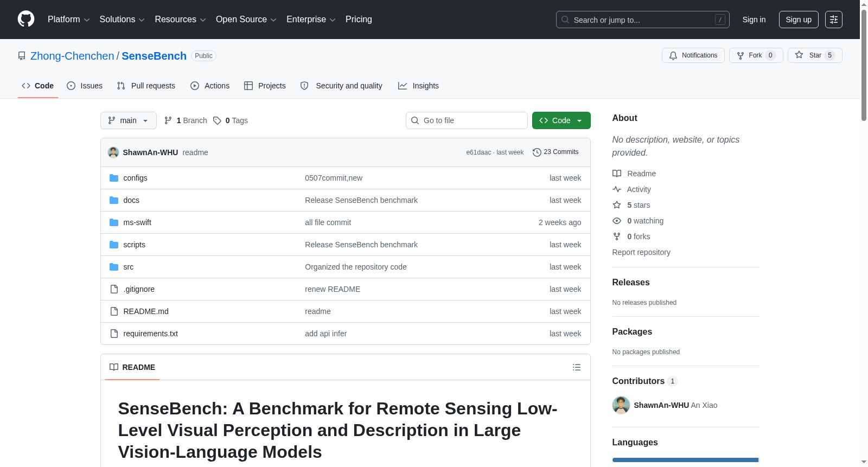Image resolution: width=868 pixels, height=467 pixels.
Task: Click the fork icon beside 0 forks
Action: 617,236
